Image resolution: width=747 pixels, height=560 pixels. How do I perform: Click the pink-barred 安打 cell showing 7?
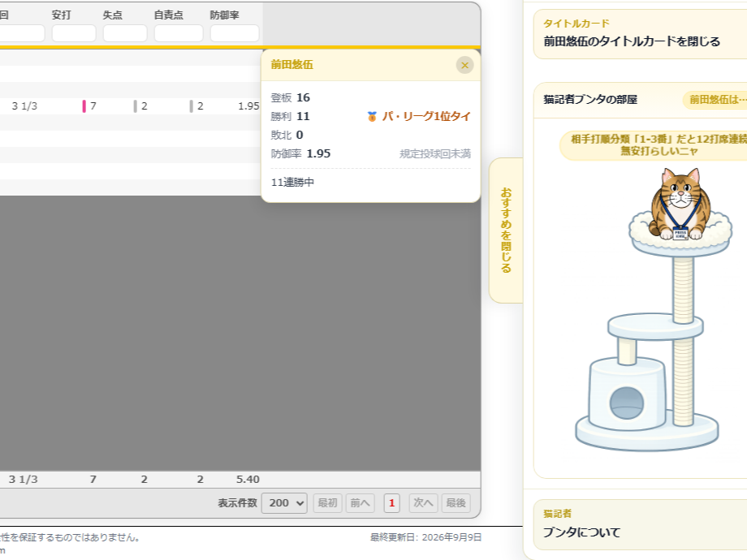[x=89, y=106]
